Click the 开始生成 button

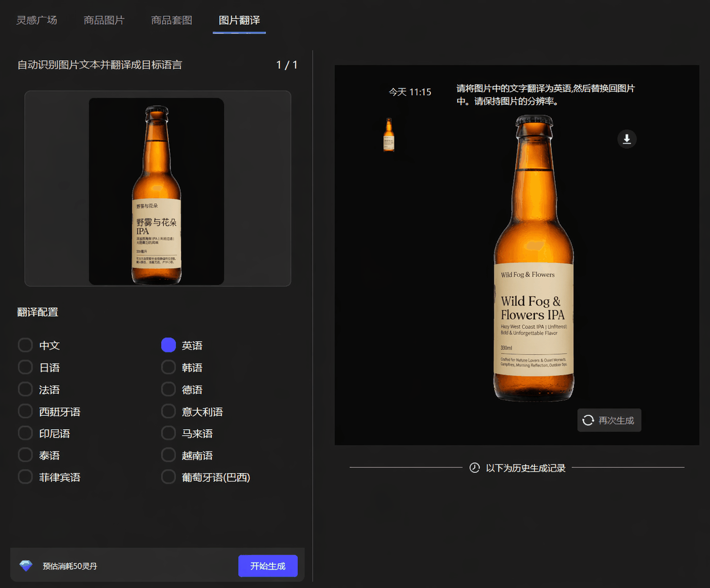point(268,566)
